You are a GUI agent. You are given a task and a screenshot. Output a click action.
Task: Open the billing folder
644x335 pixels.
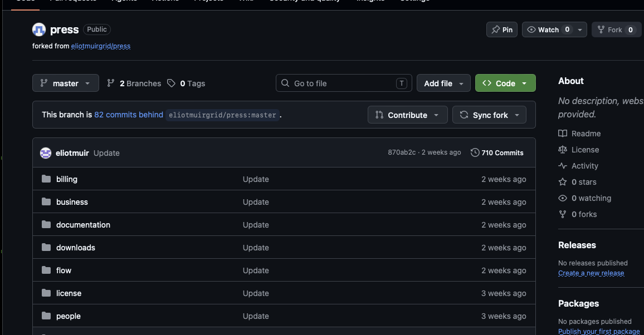(x=66, y=179)
